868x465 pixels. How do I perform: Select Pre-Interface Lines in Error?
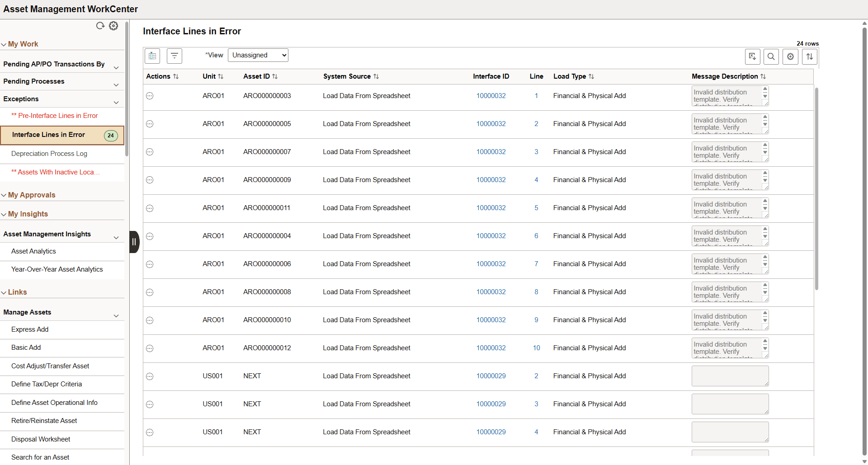coord(55,116)
